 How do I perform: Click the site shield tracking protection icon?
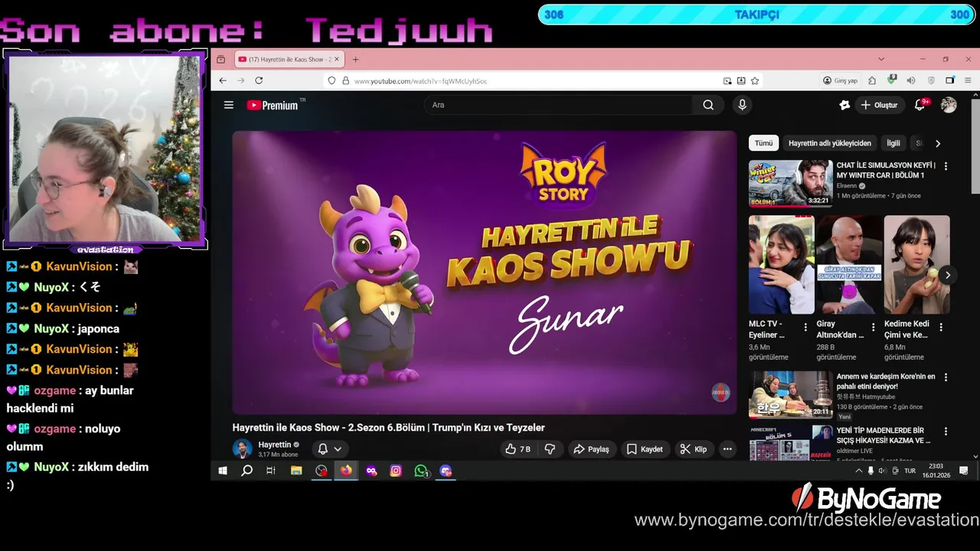coord(332,80)
